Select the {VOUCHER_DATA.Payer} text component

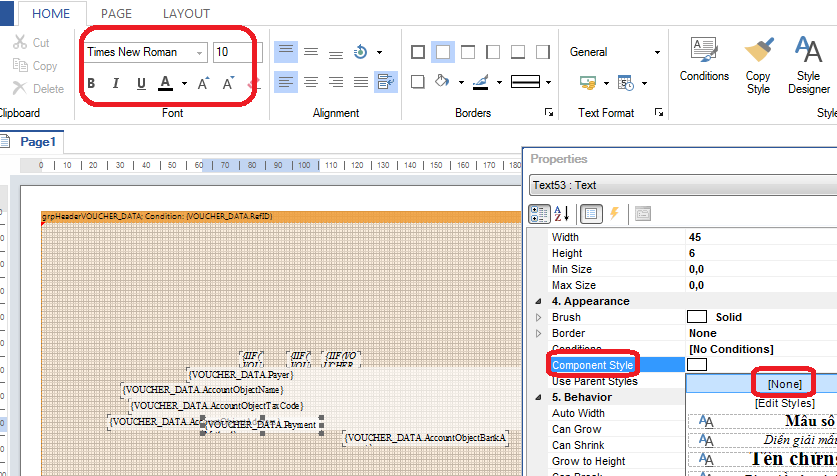[x=241, y=375]
